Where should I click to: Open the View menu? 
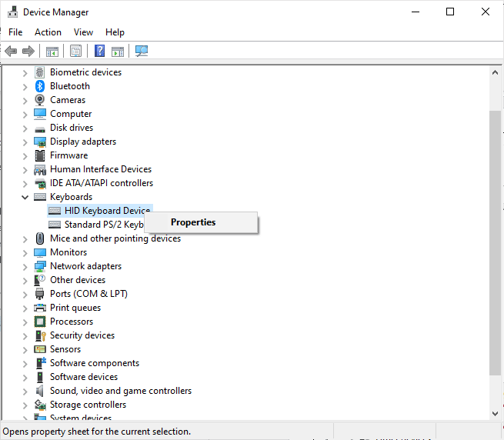tap(83, 32)
